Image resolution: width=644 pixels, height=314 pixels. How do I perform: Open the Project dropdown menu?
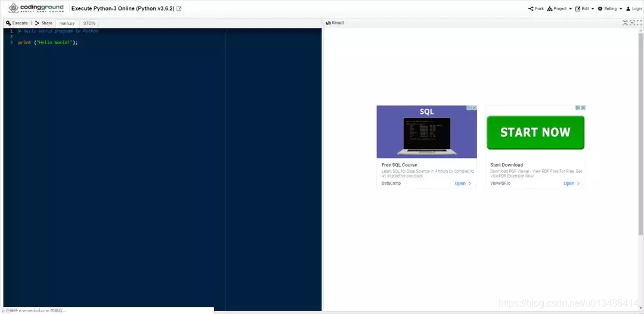tap(559, 8)
